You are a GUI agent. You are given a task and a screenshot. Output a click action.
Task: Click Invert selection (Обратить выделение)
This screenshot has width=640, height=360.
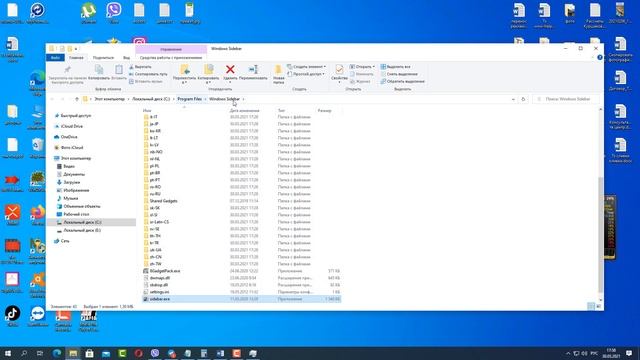(402, 81)
